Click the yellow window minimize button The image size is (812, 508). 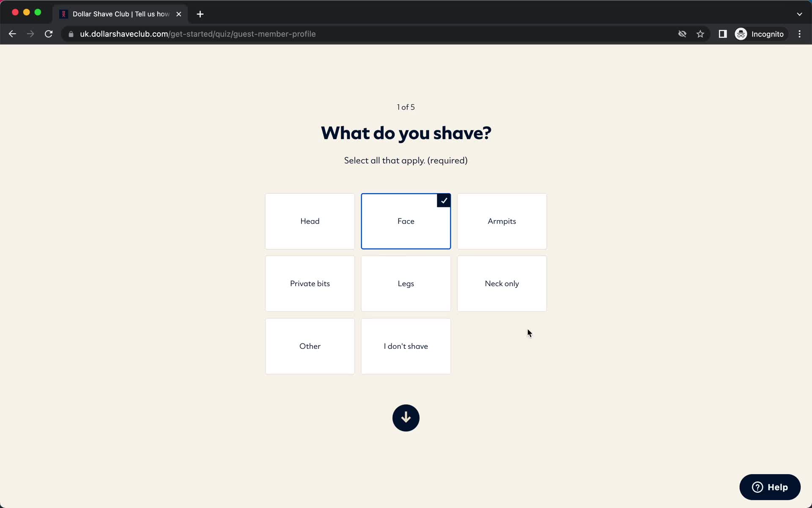point(27,12)
